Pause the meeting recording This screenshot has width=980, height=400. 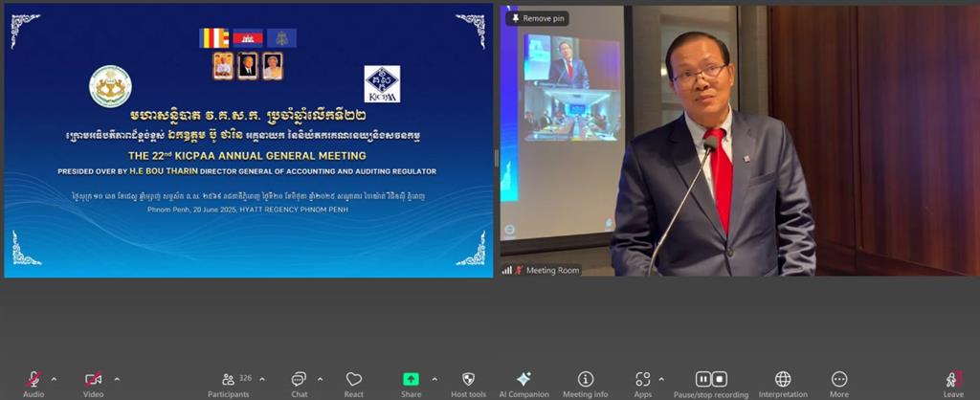point(703,379)
